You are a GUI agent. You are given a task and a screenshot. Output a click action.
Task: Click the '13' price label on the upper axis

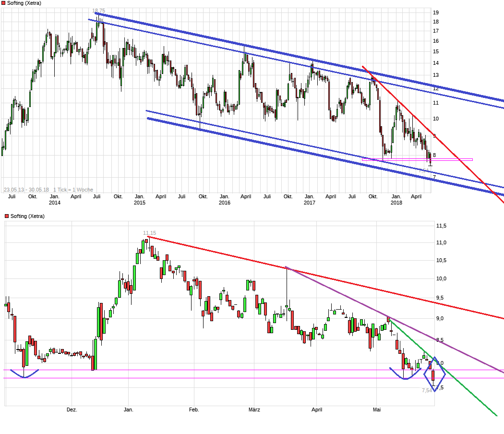(x=436, y=75)
